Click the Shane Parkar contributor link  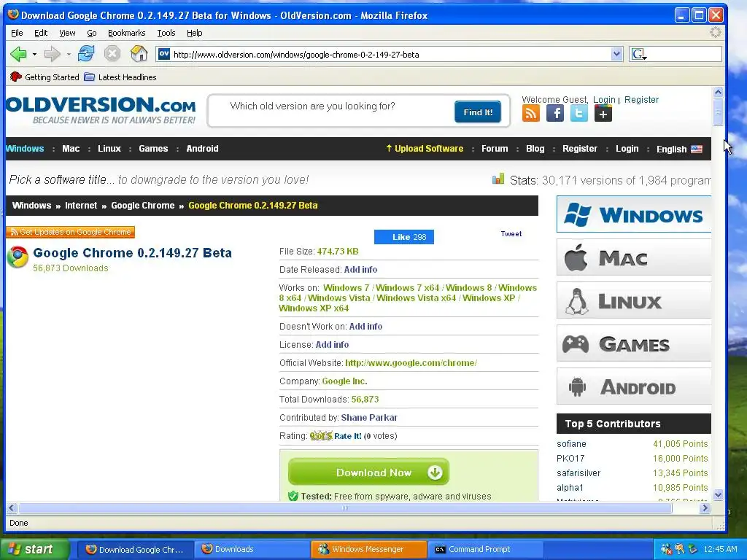[369, 418]
